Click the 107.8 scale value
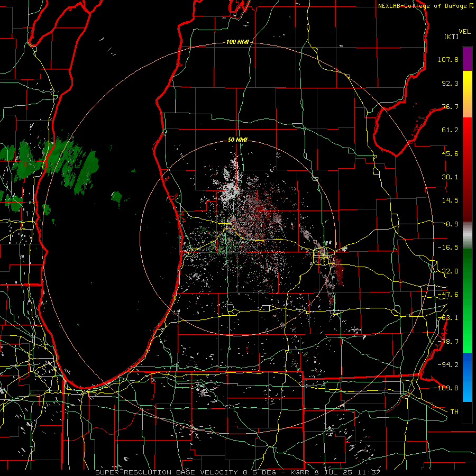Screen dimensions: 476x476 [448, 59]
